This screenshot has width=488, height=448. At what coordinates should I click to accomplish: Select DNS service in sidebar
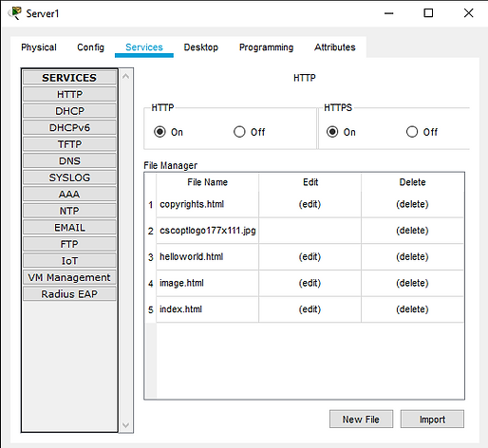pos(69,161)
